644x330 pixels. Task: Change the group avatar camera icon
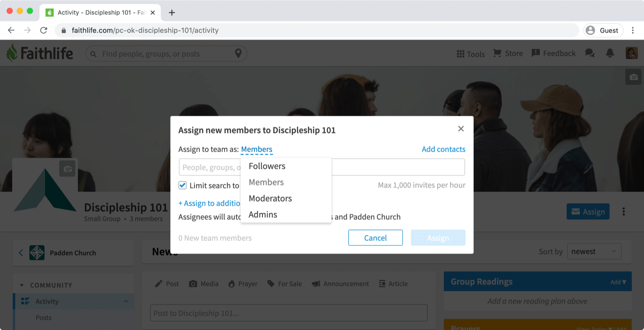67,169
